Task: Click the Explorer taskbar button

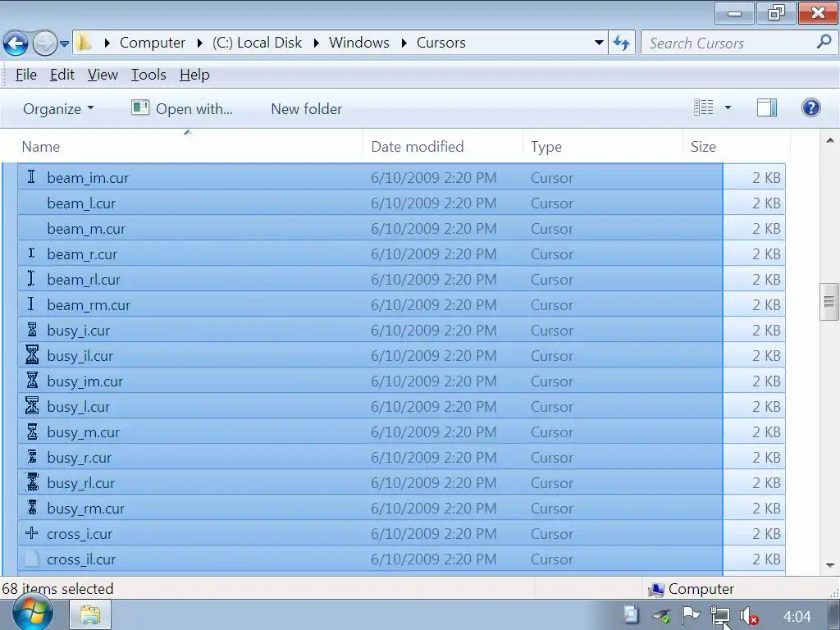Action: [x=90, y=615]
